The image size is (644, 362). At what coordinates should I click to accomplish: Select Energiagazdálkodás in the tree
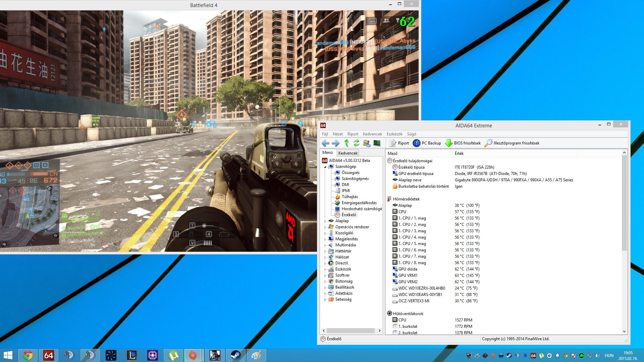pyautogui.click(x=359, y=203)
